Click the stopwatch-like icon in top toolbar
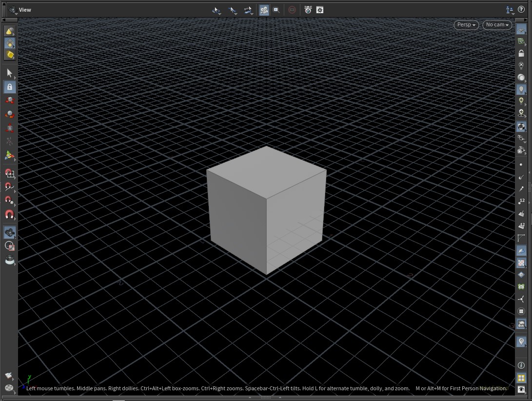532x401 pixels. point(308,10)
